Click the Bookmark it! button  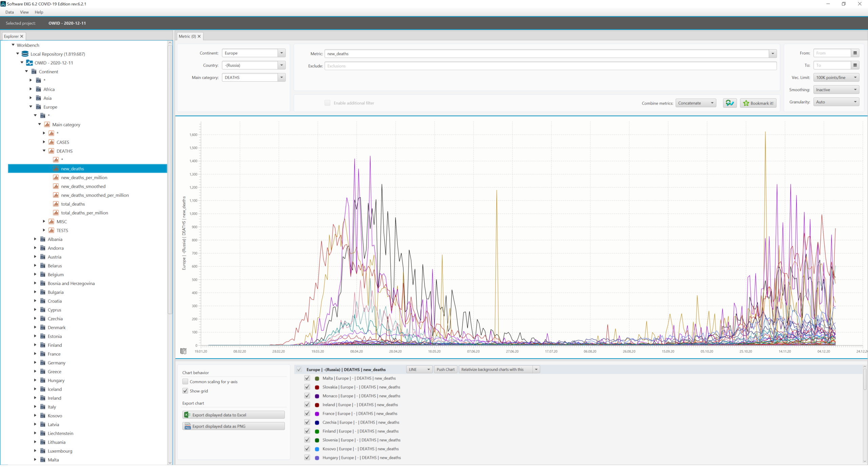[x=758, y=103]
